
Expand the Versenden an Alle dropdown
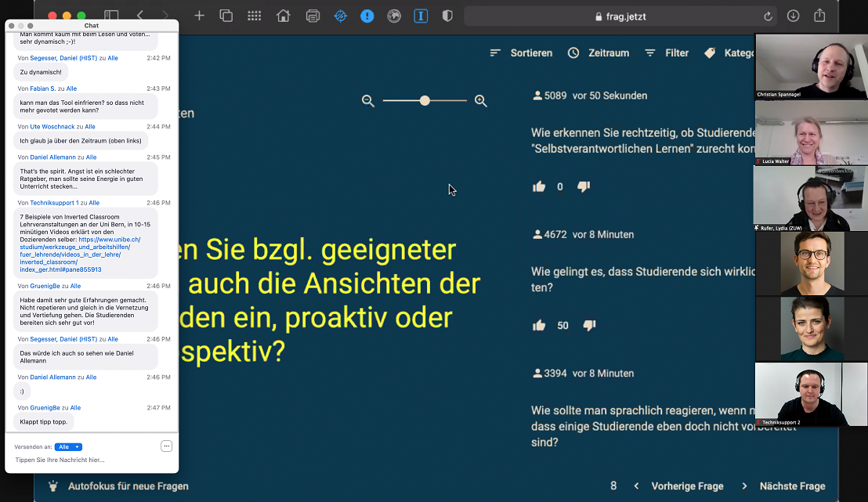point(68,446)
